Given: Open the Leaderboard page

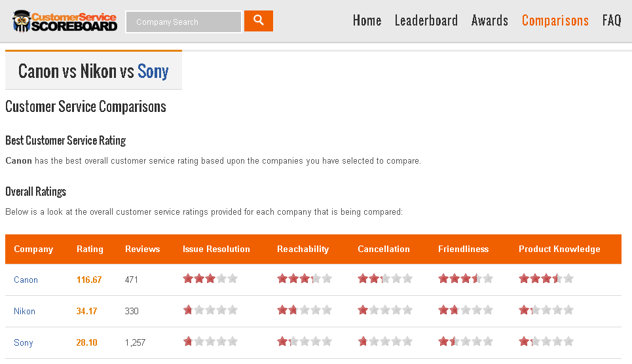Looking at the screenshot, I should pos(426,20).
